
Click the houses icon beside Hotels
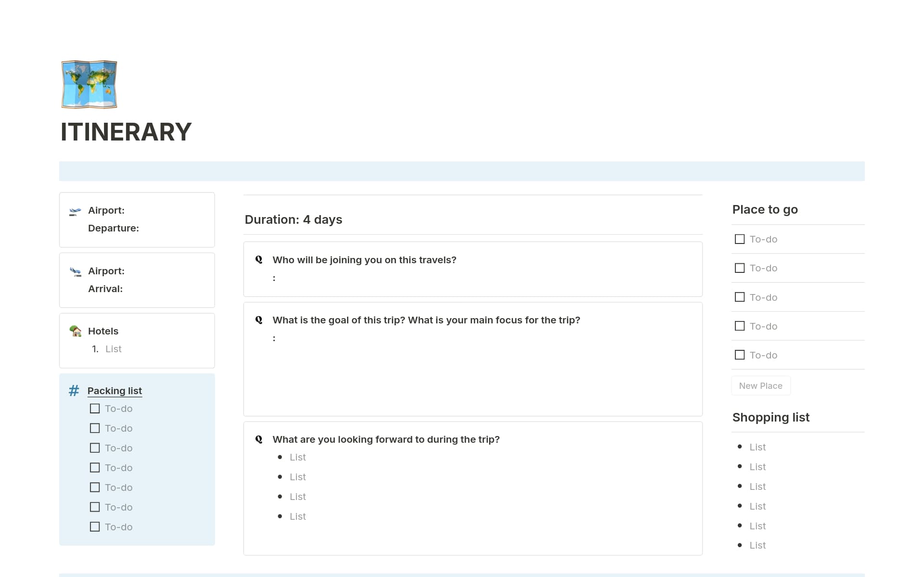(x=75, y=332)
